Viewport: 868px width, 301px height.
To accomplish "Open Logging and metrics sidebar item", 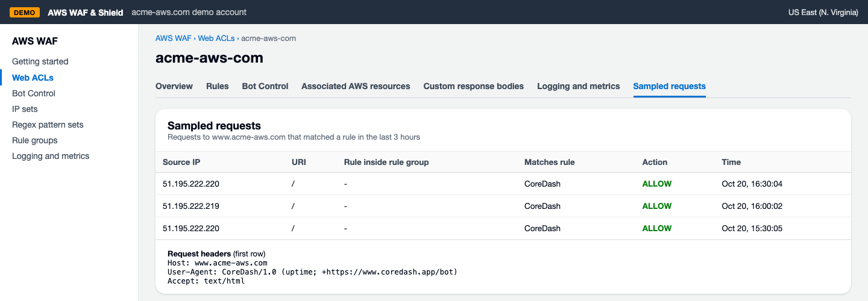I will click(x=51, y=156).
